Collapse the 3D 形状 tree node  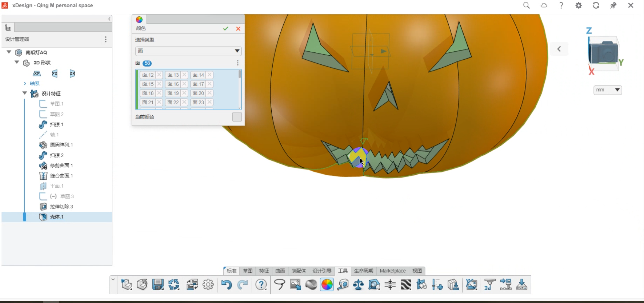click(x=17, y=63)
